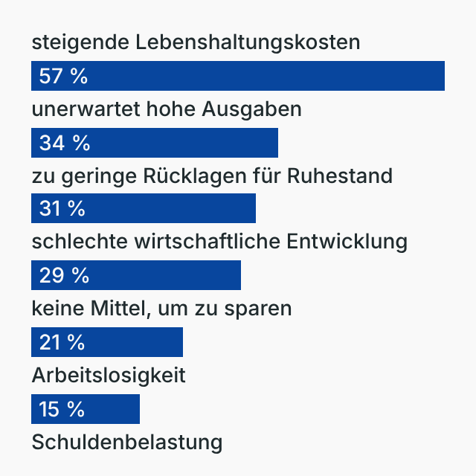Click the 'keine Mittel, um zu sparen' label

coord(161,309)
